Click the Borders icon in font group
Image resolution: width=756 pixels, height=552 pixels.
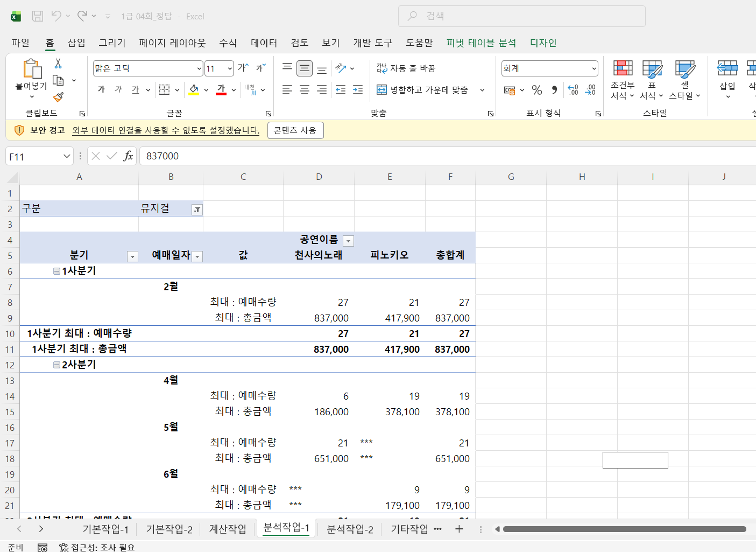point(165,90)
